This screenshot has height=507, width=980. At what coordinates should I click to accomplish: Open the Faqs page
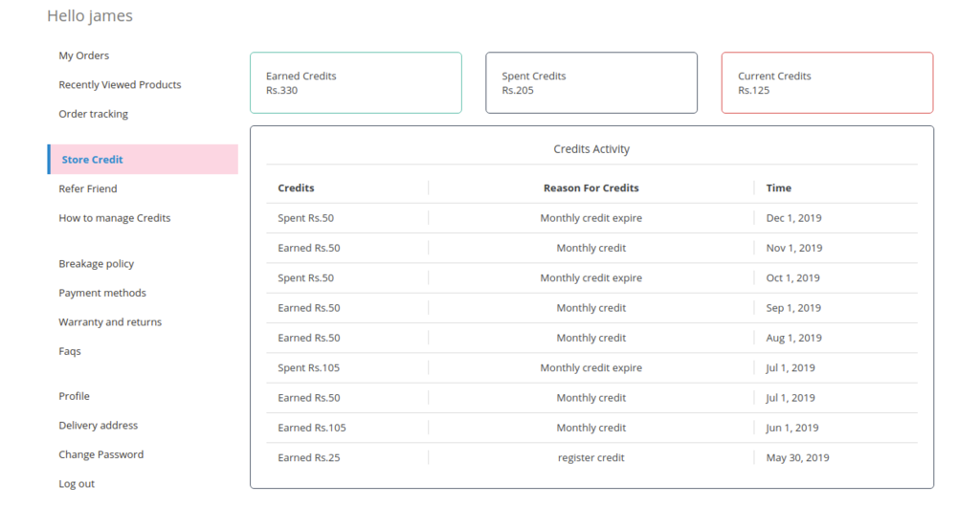pos(70,351)
